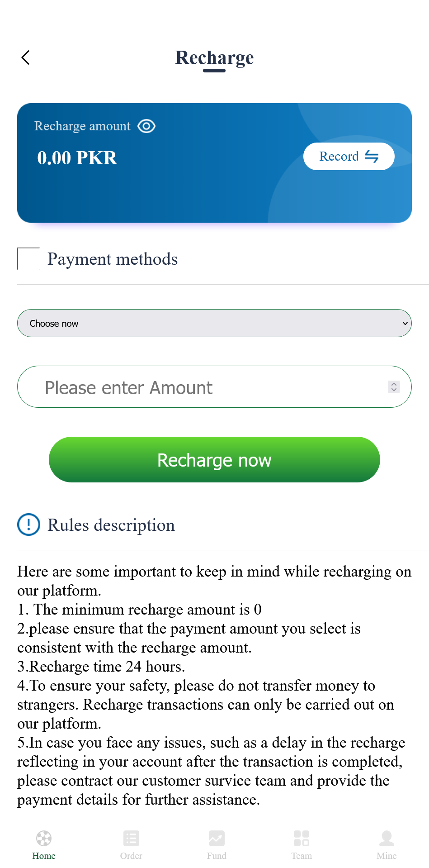The image size is (429, 868).
Task: Open the Mine profile icon
Action: click(387, 838)
